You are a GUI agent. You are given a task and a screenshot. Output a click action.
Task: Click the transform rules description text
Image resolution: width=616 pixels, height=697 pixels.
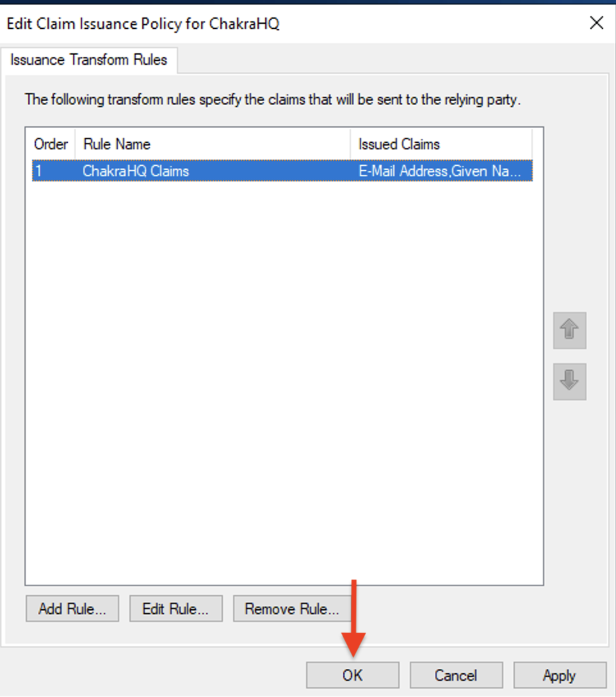(272, 101)
